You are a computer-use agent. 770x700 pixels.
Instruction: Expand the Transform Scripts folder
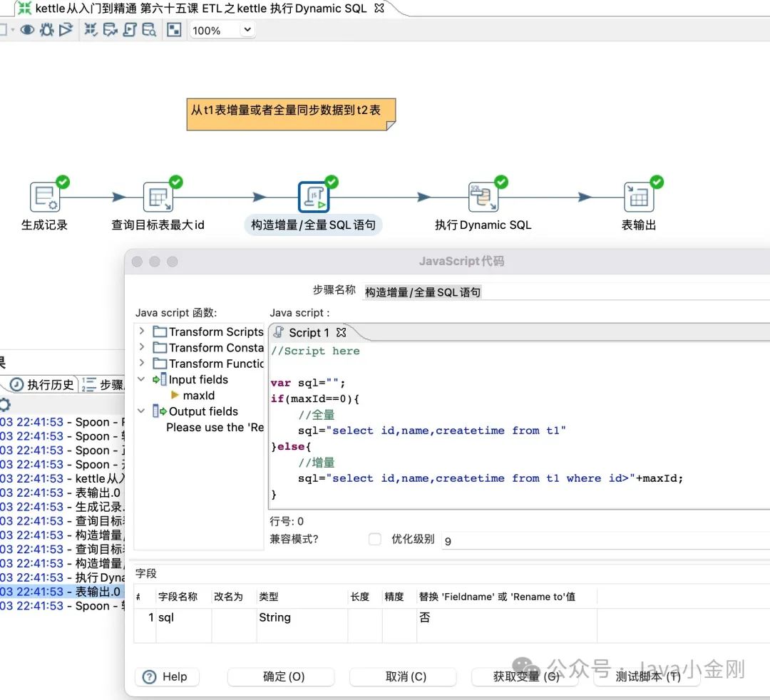pyautogui.click(x=142, y=331)
